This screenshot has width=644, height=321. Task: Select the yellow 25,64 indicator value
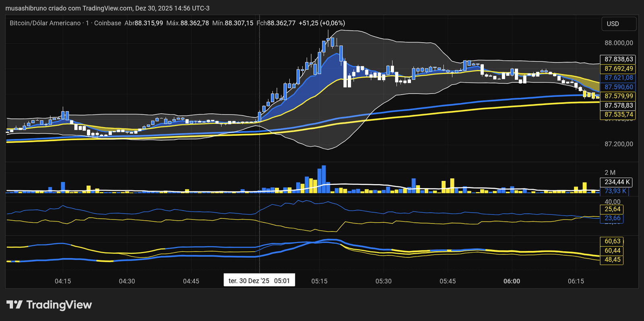tap(612, 209)
